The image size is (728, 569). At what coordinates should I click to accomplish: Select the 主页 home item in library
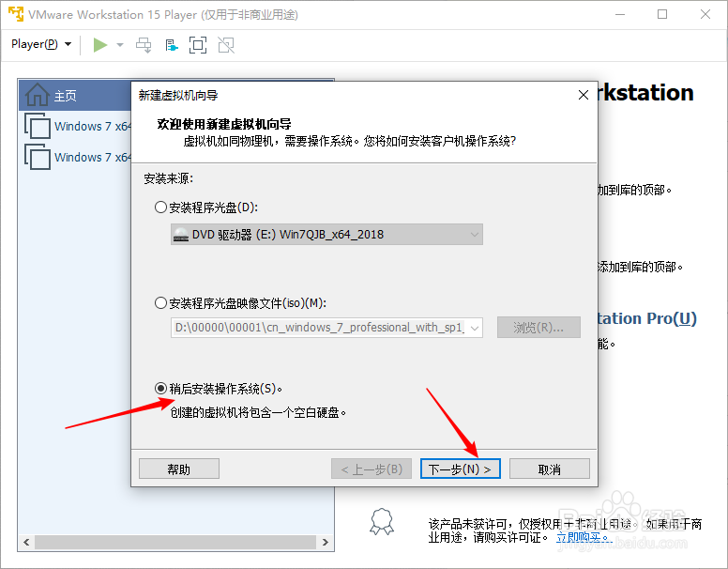pyautogui.click(x=76, y=95)
